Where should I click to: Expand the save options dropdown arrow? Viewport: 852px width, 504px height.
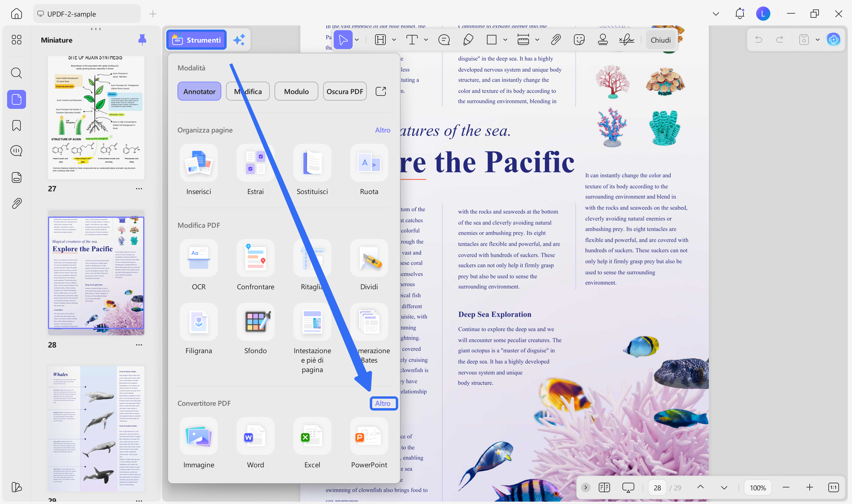(x=818, y=40)
